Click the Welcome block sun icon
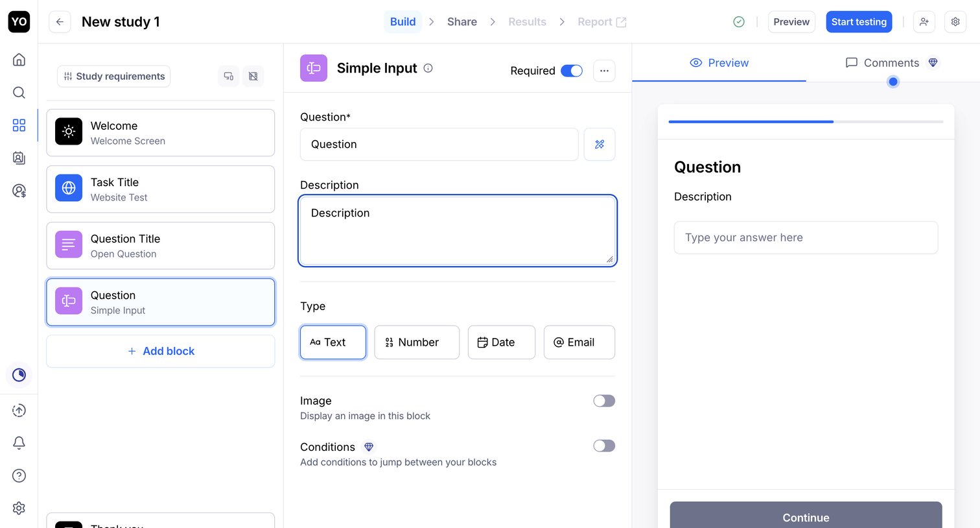The width and height of the screenshot is (980, 528). point(69,131)
